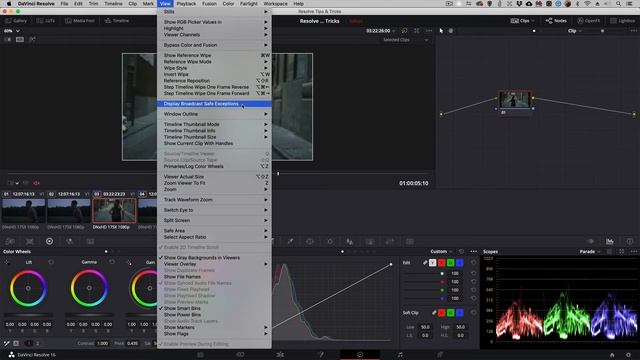Viewport: 640px width, 360px height.
Task: Click the Gamma color wheel center
Action: click(x=89, y=288)
